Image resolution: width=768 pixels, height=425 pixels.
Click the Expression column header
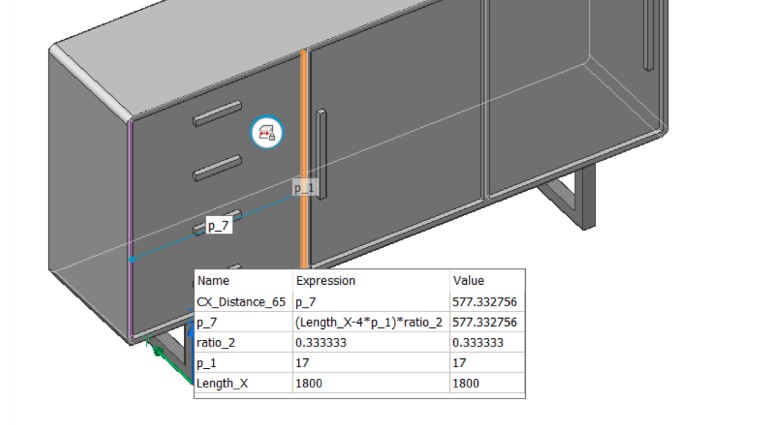371,281
